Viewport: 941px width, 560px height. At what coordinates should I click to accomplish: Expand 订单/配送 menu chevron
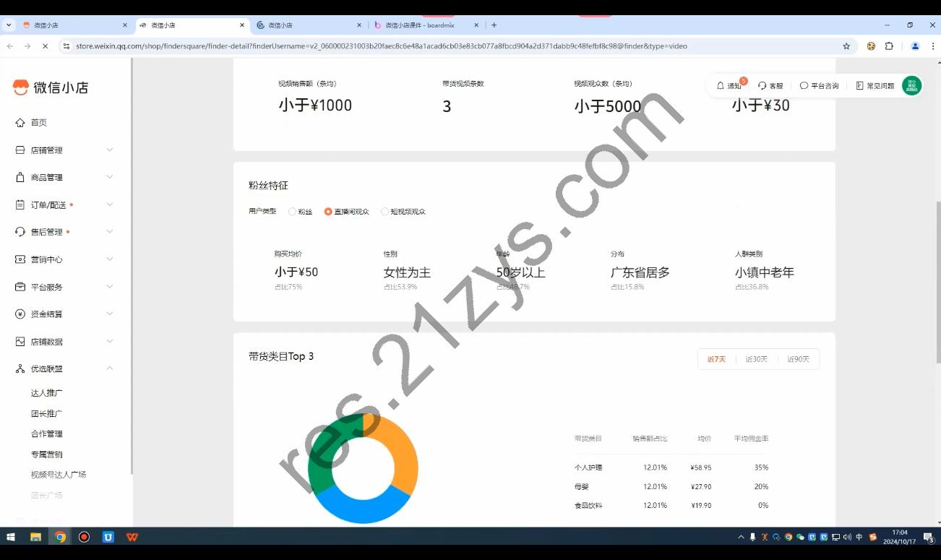(x=110, y=204)
